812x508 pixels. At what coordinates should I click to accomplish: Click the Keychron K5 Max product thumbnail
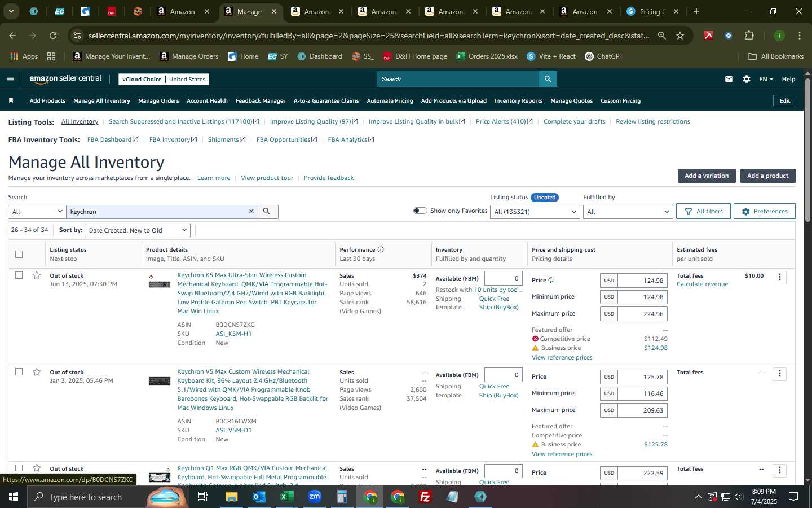(x=160, y=282)
